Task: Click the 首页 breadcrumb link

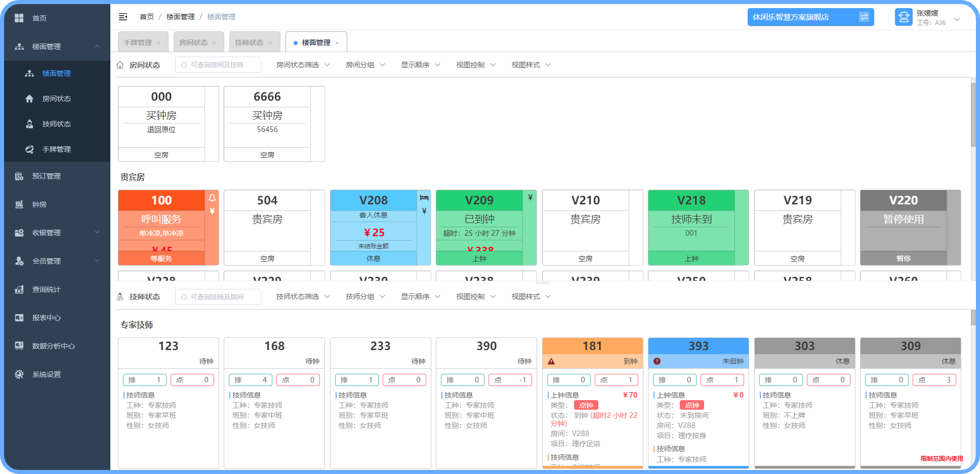Action: pos(147,17)
